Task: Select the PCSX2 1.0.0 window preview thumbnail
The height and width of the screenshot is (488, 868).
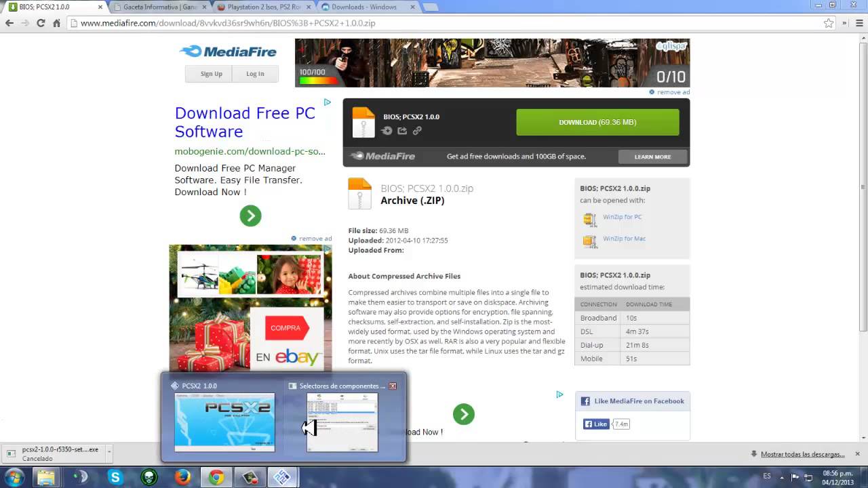Action: pyautogui.click(x=224, y=422)
